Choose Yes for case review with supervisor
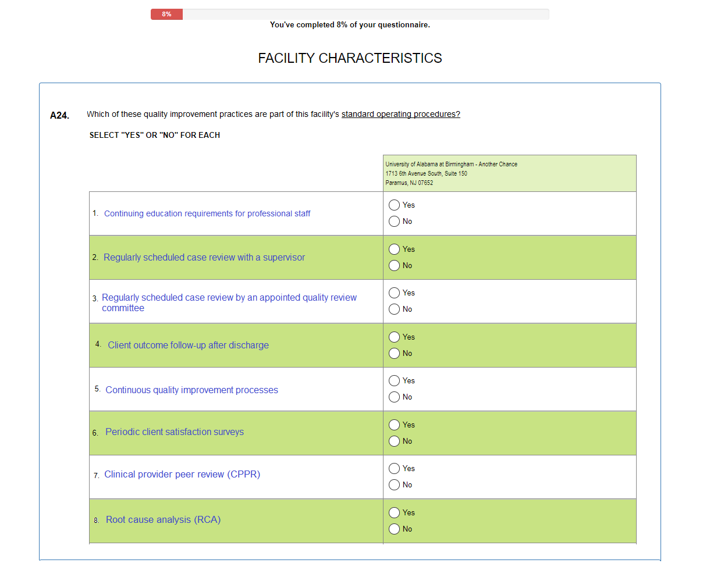This screenshot has width=703, height=588. pyautogui.click(x=394, y=250)
